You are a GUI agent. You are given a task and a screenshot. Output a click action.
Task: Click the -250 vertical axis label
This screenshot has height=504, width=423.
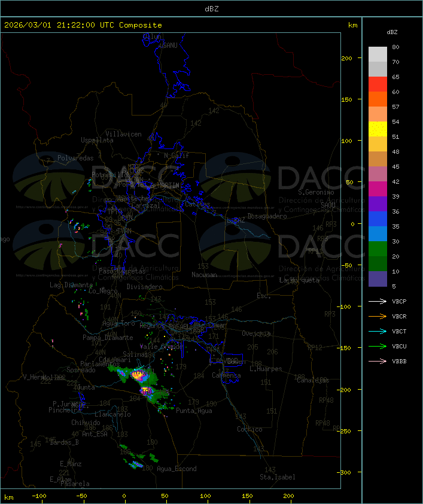pos(345,432)
